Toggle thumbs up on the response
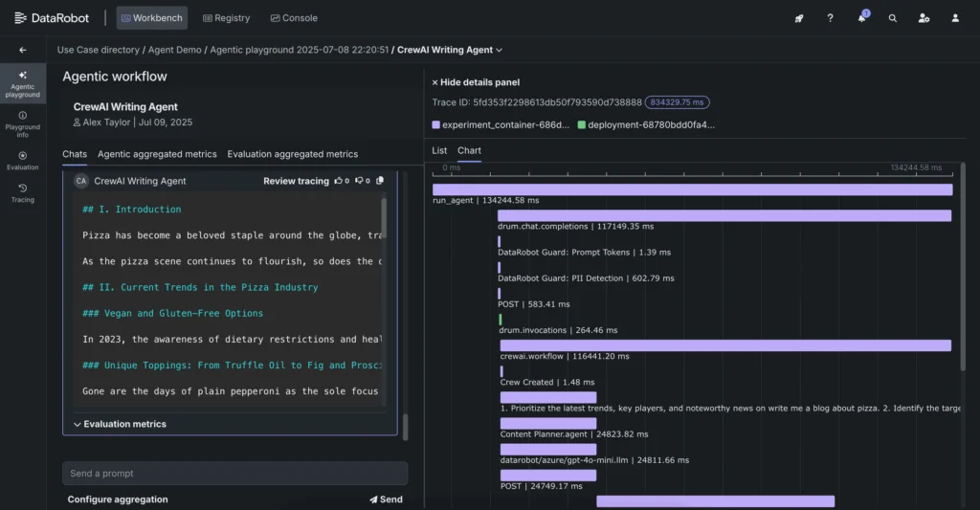 click(338, 181)
